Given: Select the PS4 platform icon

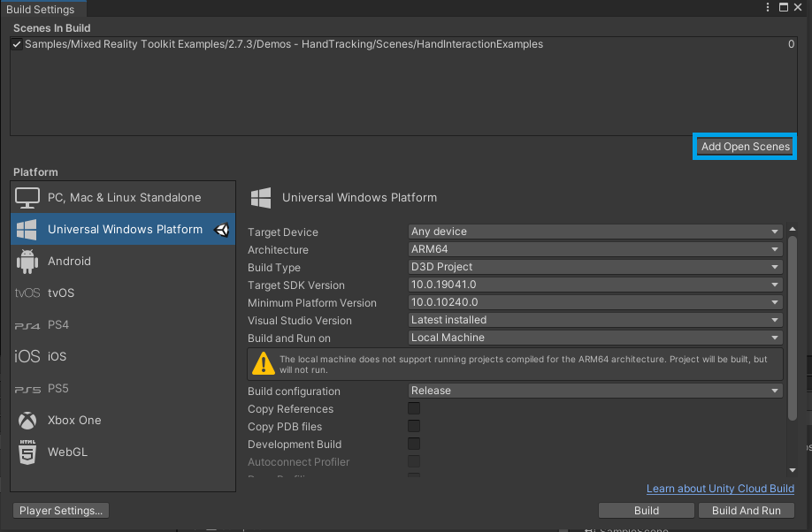Looking at the screenshot, I should point(27,325).
